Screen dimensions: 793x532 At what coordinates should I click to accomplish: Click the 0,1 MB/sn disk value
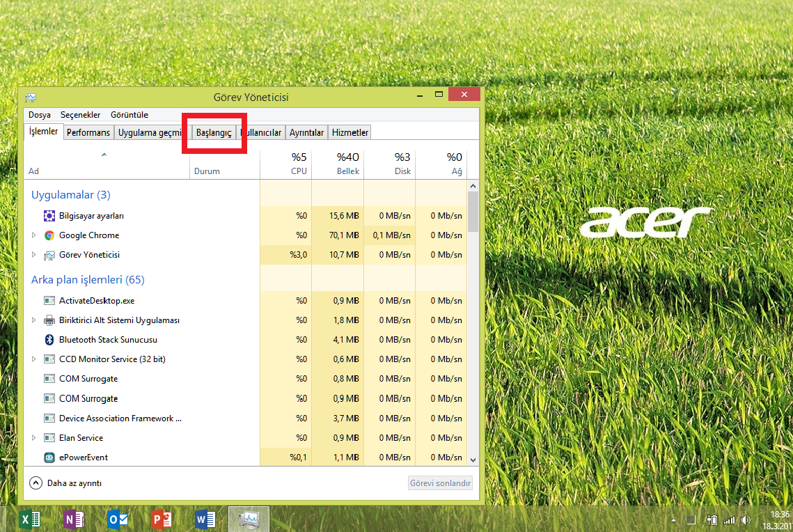pos(392,235)
